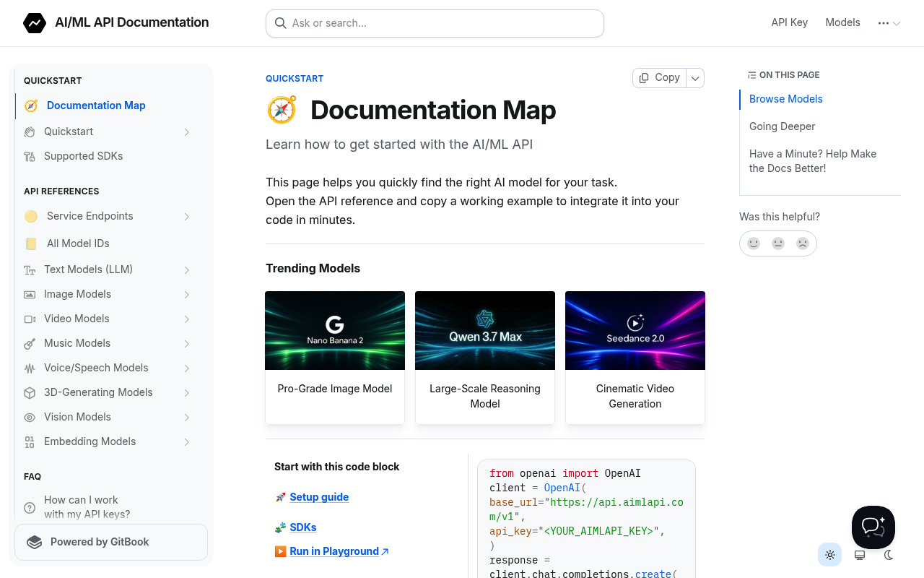Open Run in Playground link
This screenshot has height=578, width=924.
click(x=339, y=551)
